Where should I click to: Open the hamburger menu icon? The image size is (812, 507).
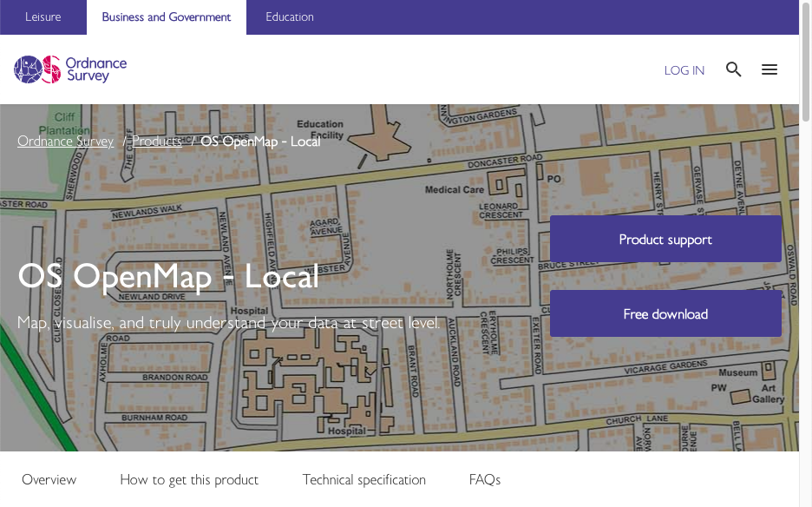[x=769, y=69]
